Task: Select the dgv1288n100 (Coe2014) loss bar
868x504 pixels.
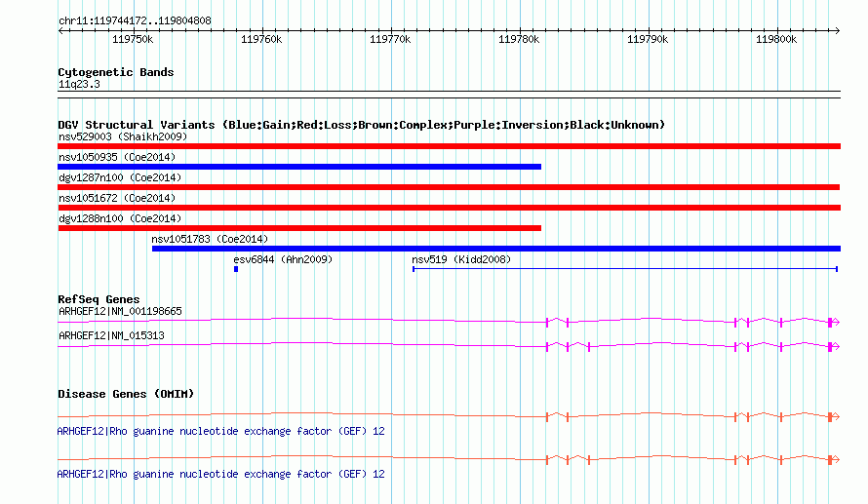Action: pyautogui.click(x=299, y=228)
